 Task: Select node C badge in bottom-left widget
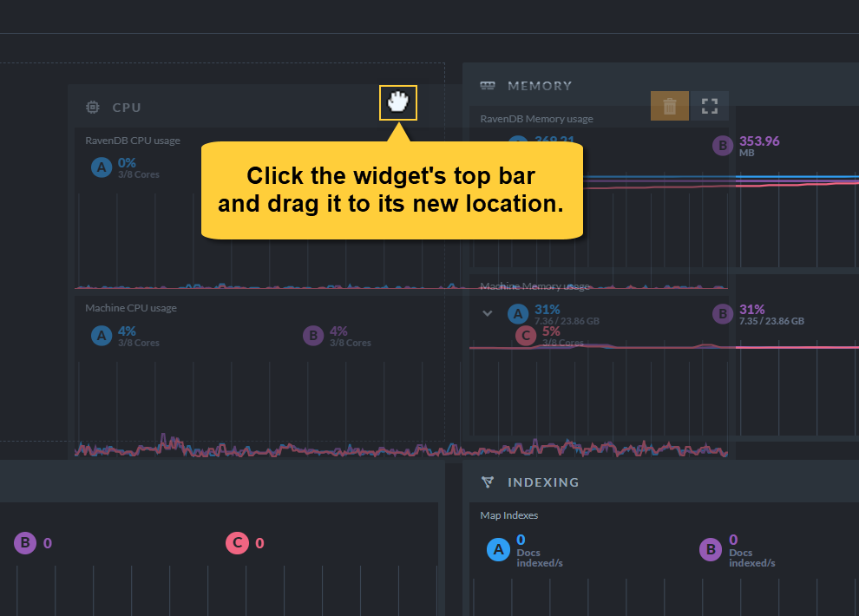[237, 542]
